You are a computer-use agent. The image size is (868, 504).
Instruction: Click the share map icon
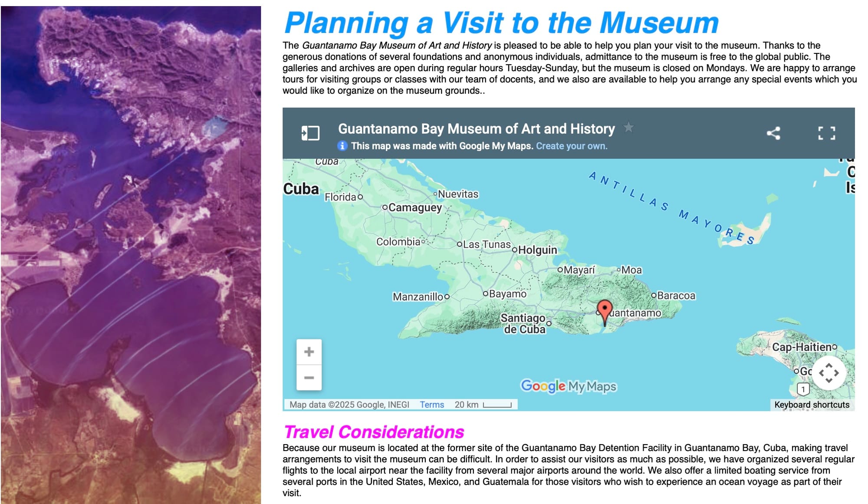coord(773,133)
